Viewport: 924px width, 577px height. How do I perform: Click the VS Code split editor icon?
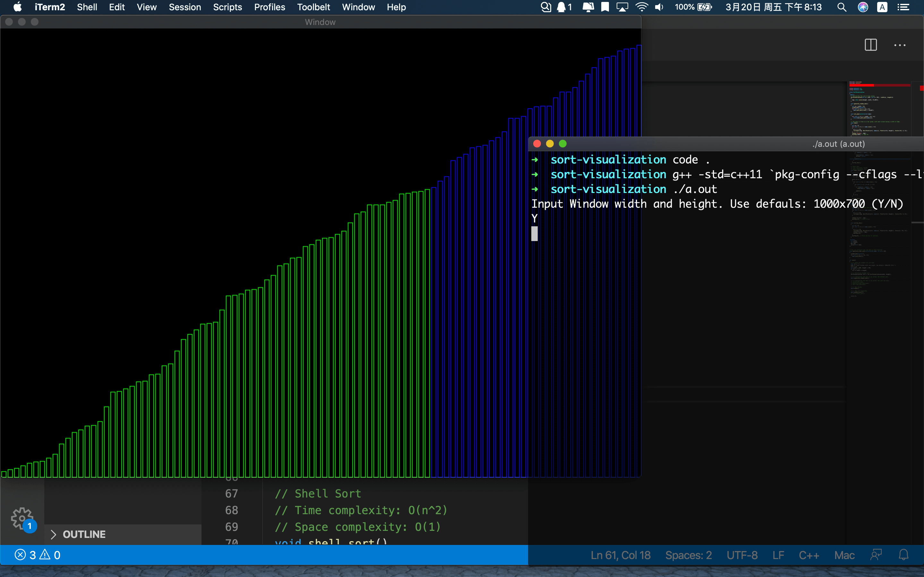pyautogui.click(x=870, y=45)
